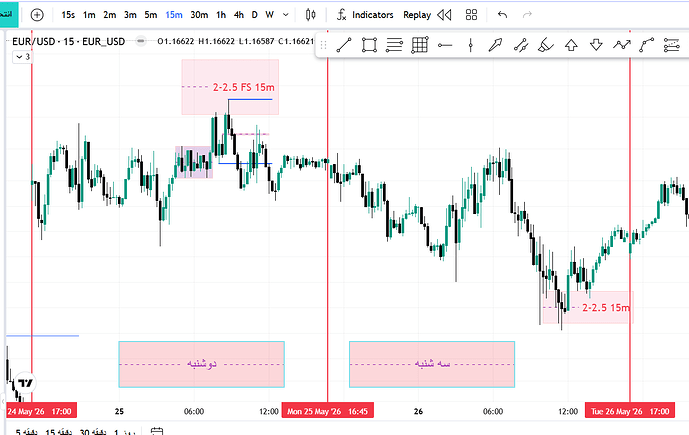Screen dimensions: 689x435
Task: Open Indicators via the fx icon
Action: (341, 15)
